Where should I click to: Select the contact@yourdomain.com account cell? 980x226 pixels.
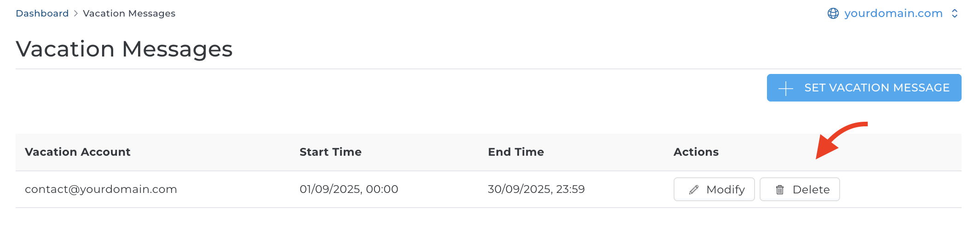(101, 189)
